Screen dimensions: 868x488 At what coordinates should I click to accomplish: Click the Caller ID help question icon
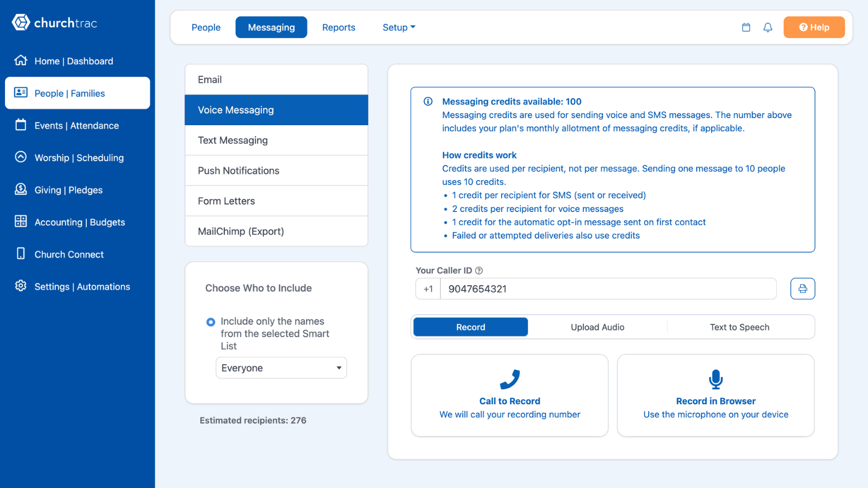click(479, 271)
